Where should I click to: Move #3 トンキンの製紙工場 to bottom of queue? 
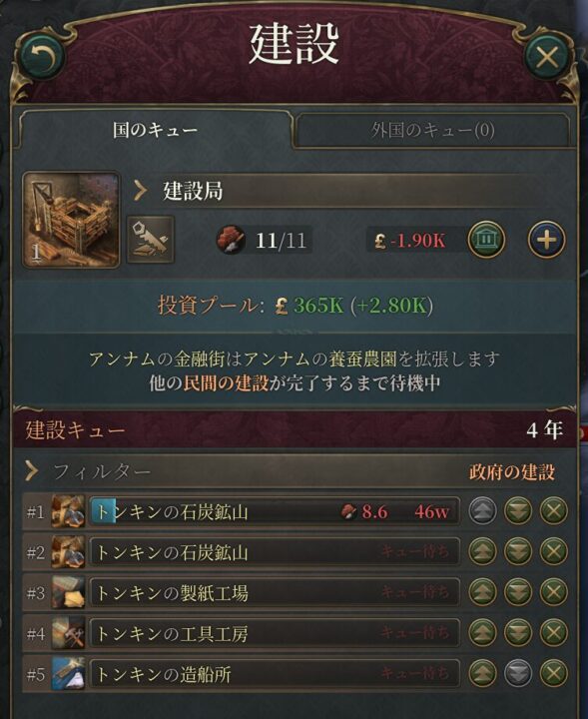click(x=518, y=592)
